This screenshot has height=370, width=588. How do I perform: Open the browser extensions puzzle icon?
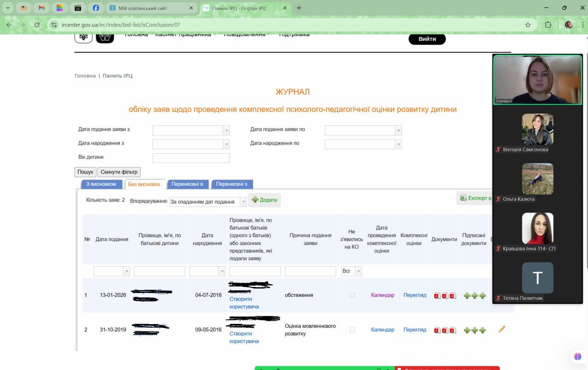548,25
